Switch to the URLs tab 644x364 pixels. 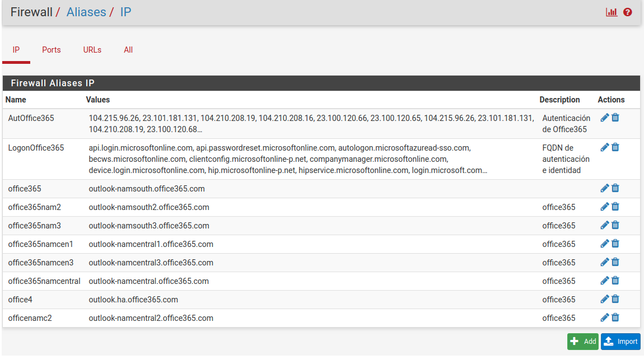click(x=92, y=50)
